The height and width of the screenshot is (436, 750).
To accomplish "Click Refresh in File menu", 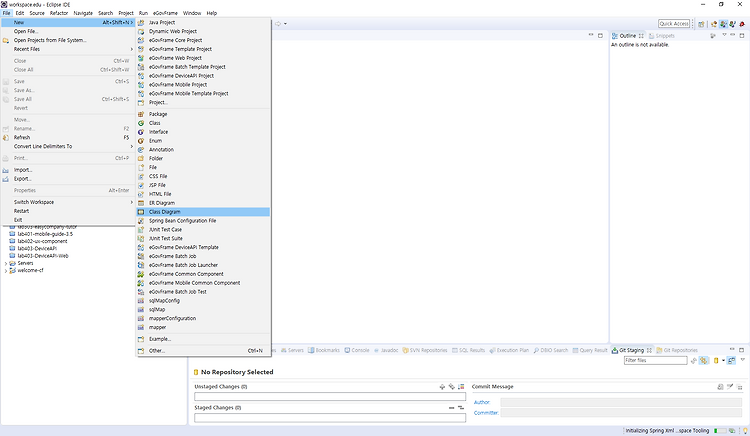I will tap(68, 138).
